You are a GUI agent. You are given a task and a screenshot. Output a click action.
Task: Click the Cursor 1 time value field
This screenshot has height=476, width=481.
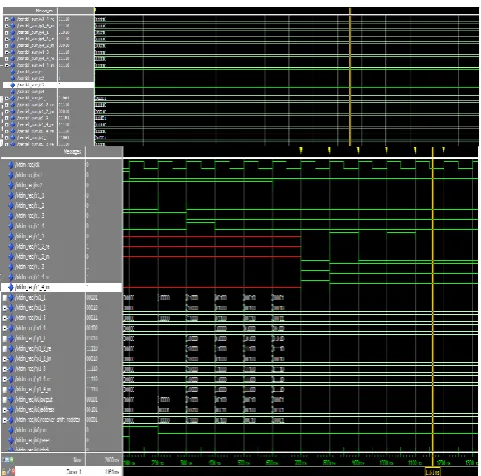point(112,471)
